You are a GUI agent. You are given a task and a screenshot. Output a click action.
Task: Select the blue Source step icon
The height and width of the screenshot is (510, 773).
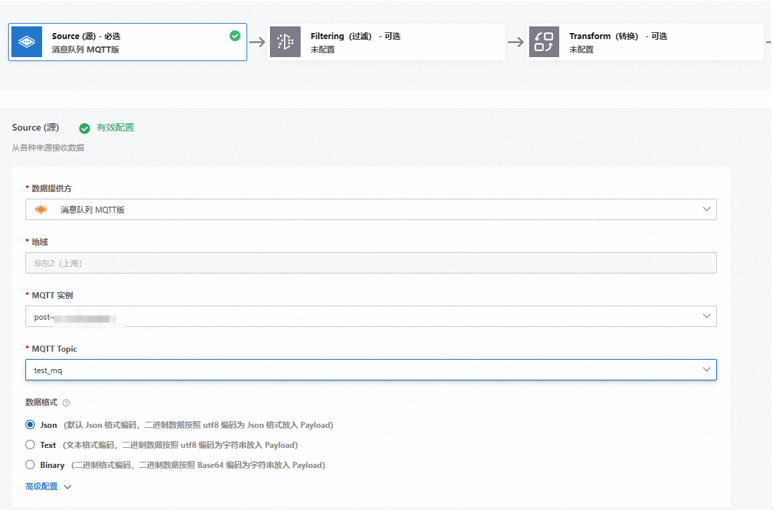27,42
